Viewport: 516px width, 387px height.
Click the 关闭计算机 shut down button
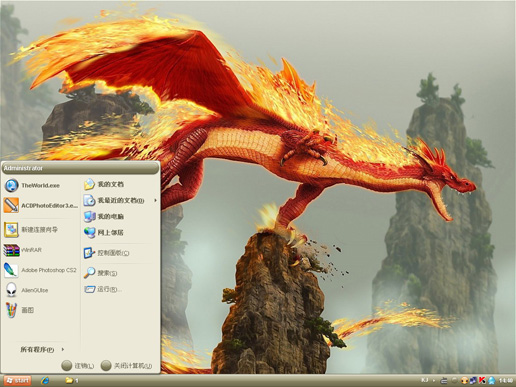coord(127,366)
